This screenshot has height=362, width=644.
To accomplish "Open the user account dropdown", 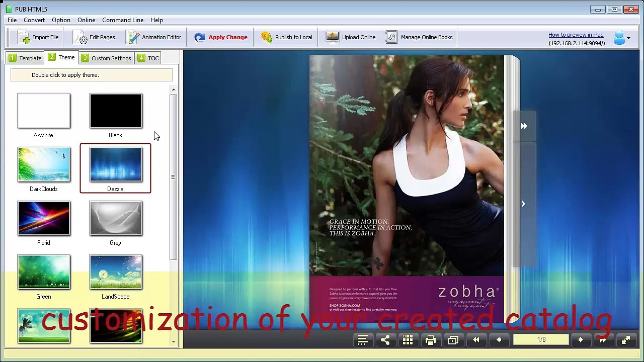I will click(x=622, y=38).
